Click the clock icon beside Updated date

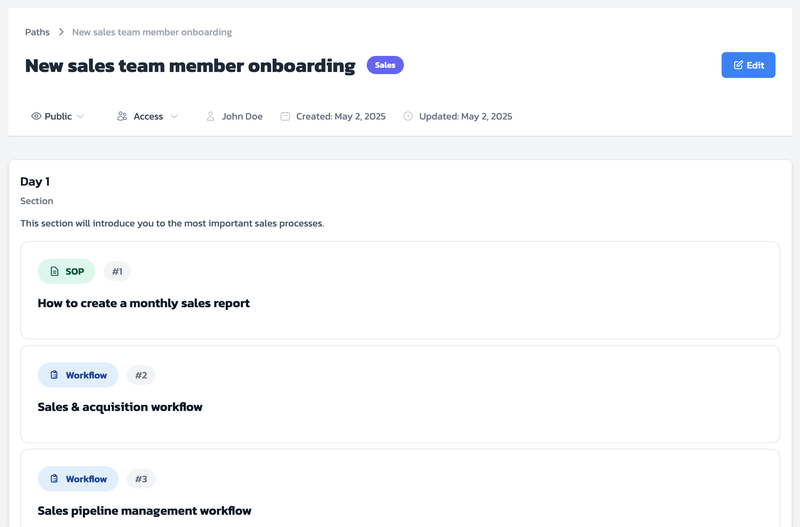pos(408,117)
